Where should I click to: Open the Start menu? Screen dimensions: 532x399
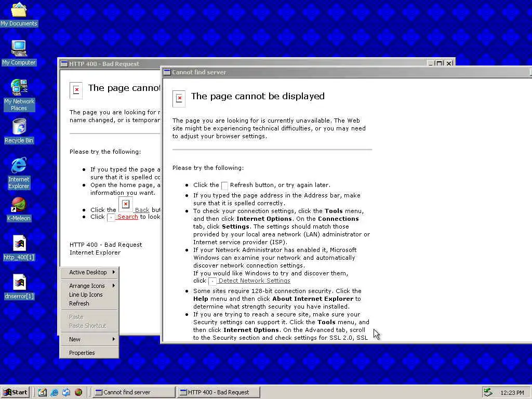(15, 392)
